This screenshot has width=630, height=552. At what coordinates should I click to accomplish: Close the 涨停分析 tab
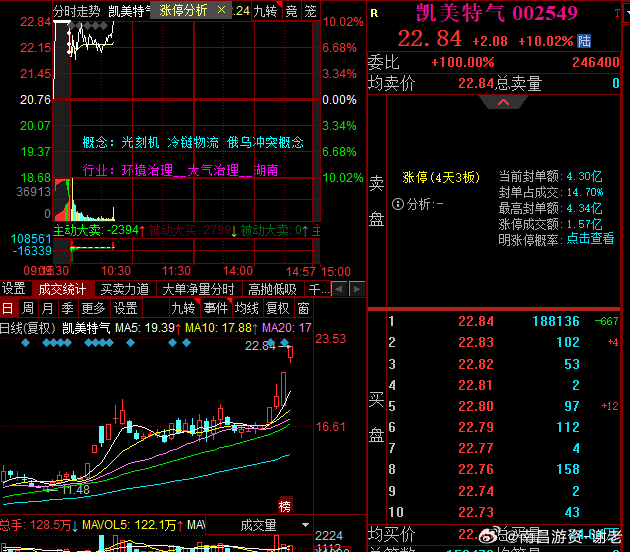(x=221, y=10)
